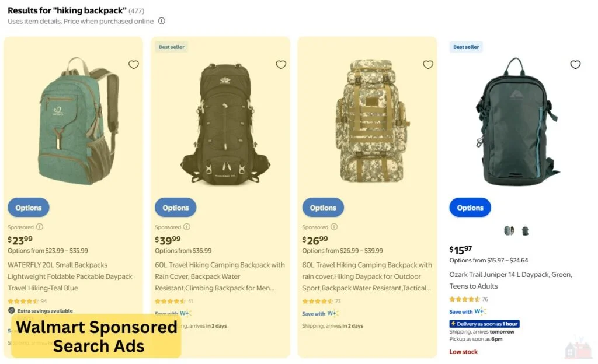Click the Save with W+ icon on 80L backpack card
Image resolution: width=598 pixels, height=364 pixels.
[332, 313]
